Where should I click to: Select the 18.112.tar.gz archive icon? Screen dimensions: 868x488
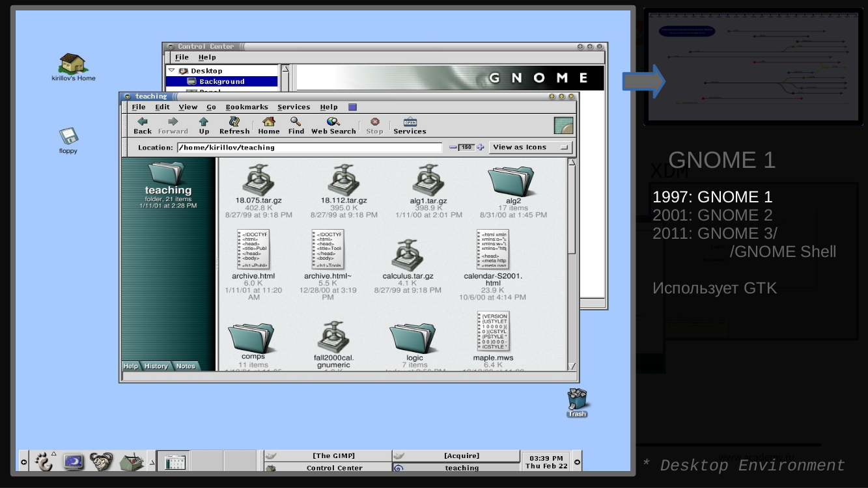coord(344,180)
